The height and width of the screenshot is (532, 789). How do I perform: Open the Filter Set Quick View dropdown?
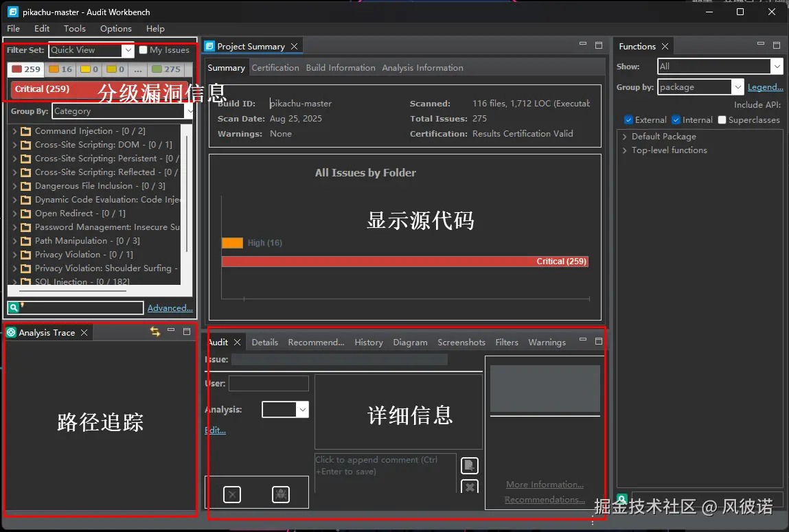[x=128, y=50]
